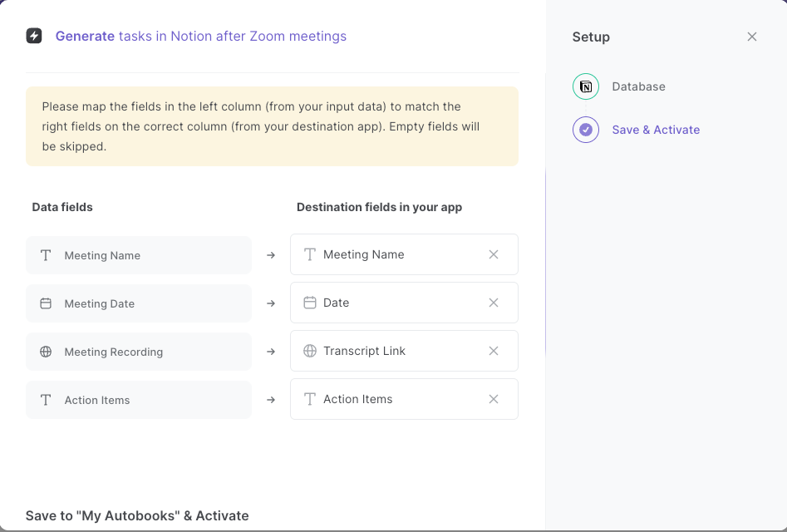
Task: Click the Notion Database step icon
Action: click(586, 86)
